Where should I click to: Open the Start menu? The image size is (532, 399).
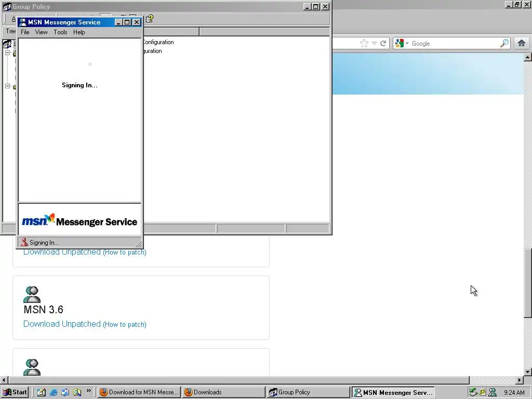15,392
